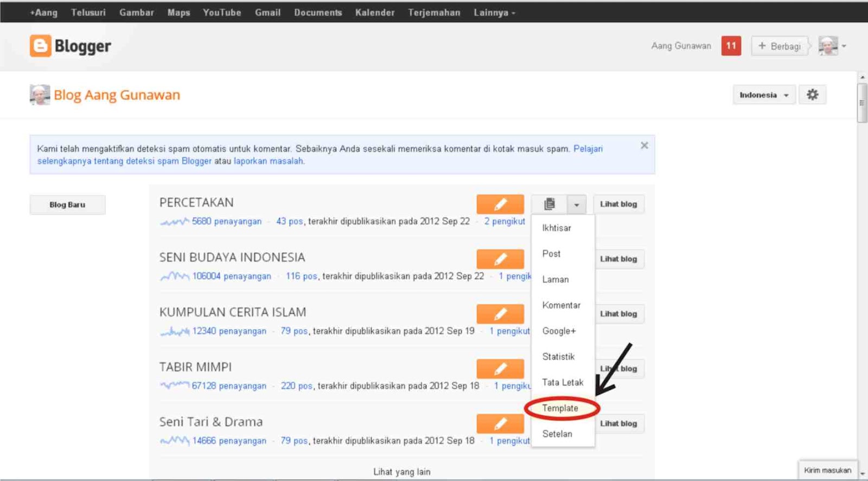Choose Laman in the dropdown menu
Screen dimensions: 868x481
click(563, 280)
